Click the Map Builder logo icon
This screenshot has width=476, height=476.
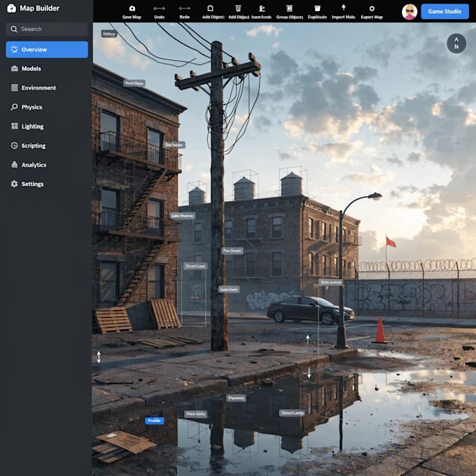(11, 8)
